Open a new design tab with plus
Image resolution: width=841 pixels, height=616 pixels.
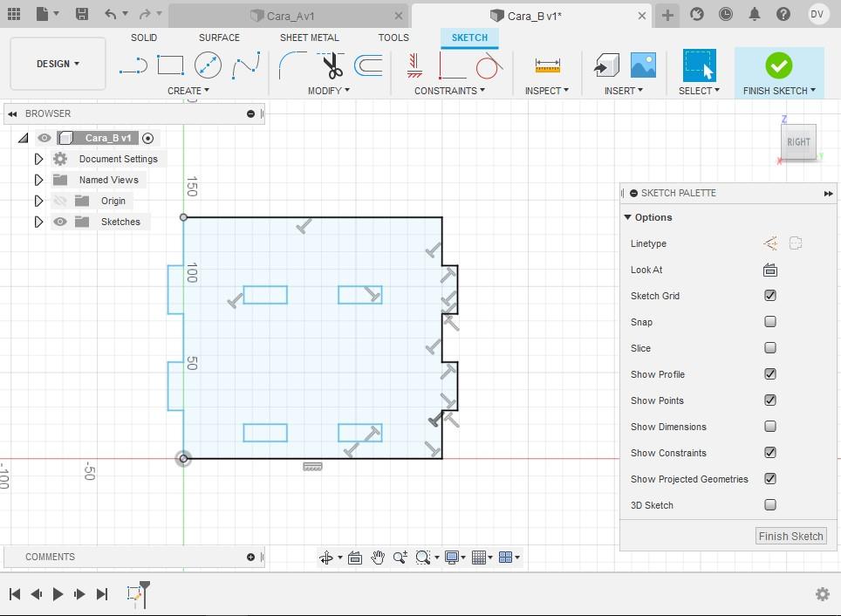[667, 15]
